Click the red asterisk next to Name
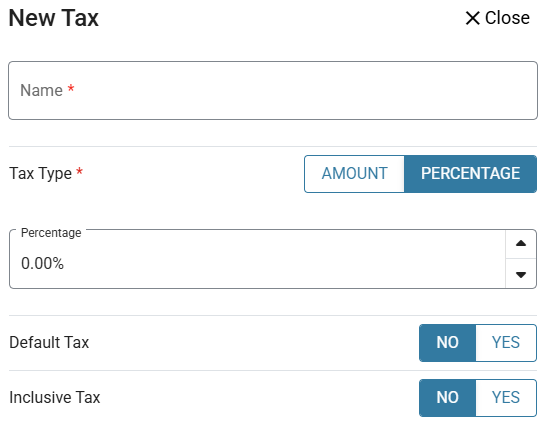 point(71,88)
